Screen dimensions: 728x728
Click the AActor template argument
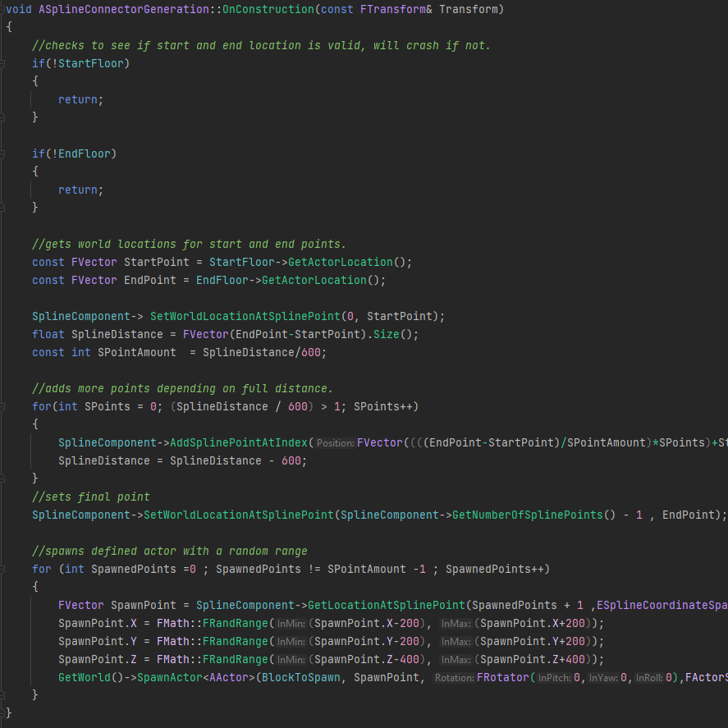pos(228,678)
